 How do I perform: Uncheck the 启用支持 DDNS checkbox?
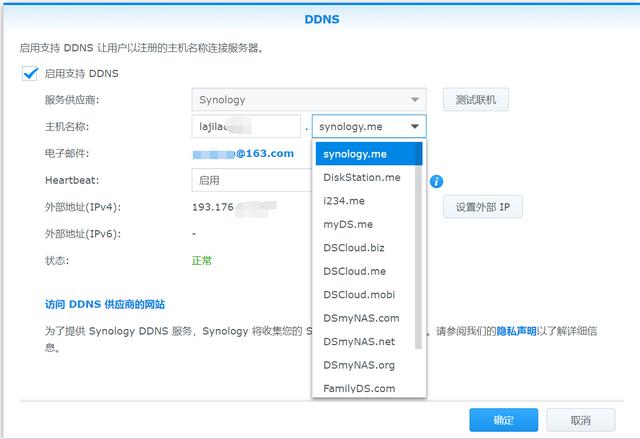pyautogui.click(x=30, y=73)
